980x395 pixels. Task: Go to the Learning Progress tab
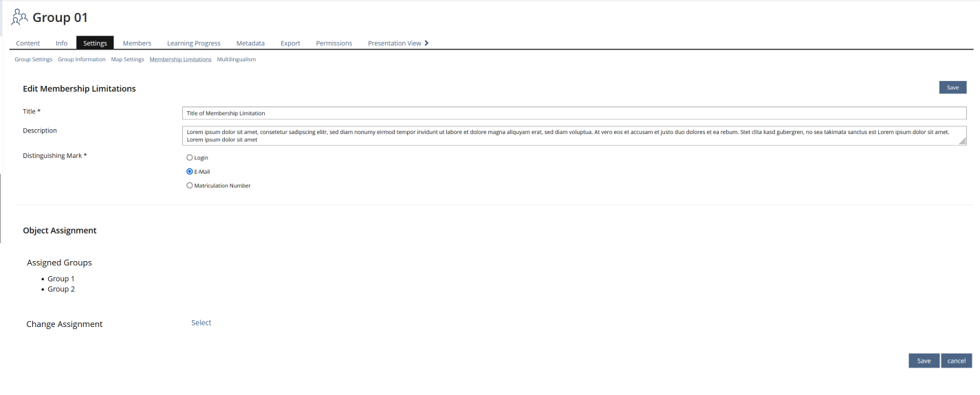point(193,43)
